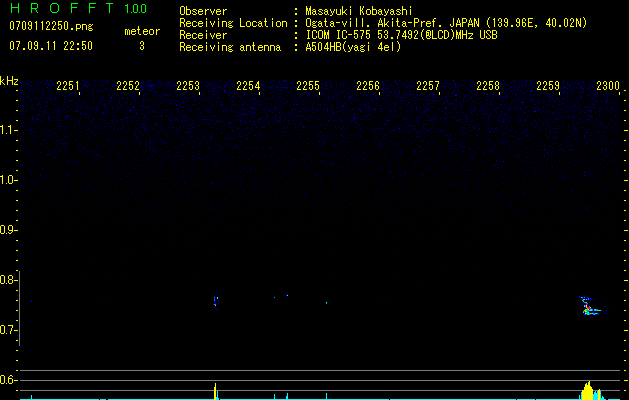Image resolution: width=629 pixels, height=400 pixels.
Task: Click time axis label 2258
Action: click(x=488, y=86)
